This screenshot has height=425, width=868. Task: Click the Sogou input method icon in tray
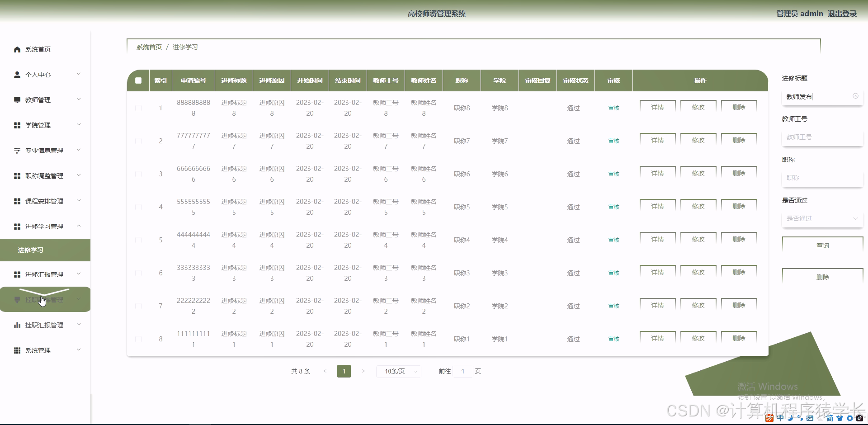769,418
